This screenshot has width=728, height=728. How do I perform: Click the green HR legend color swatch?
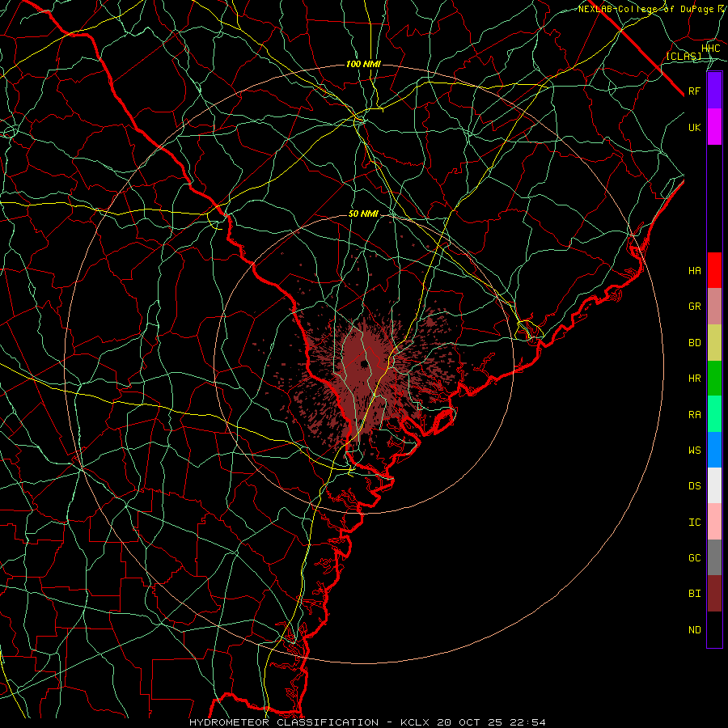(714, 379)
